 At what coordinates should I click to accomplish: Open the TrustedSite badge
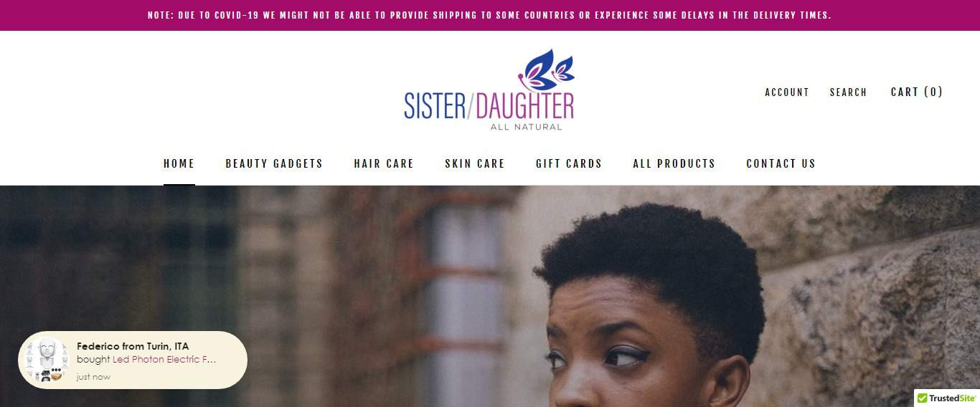tap(947, 398)
